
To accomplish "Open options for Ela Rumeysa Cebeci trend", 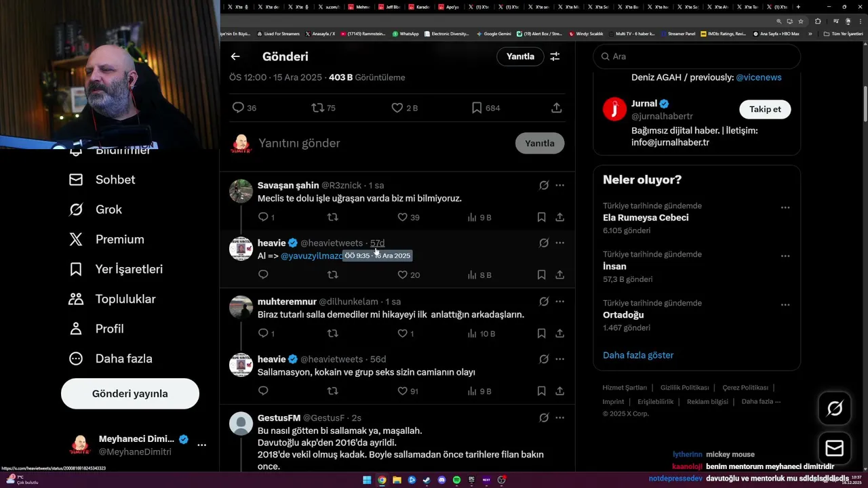I will (x=785, y=207).
